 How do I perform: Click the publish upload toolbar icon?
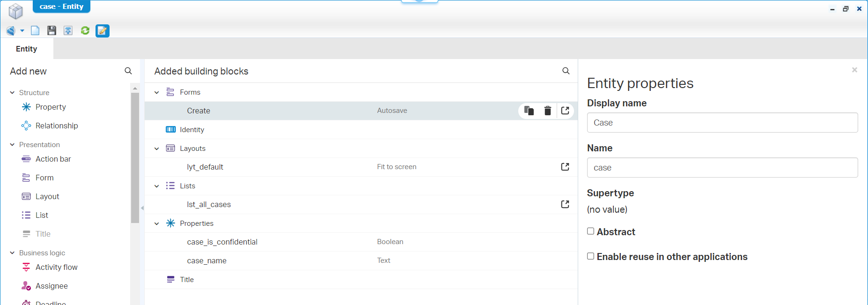tap(68, 31)
